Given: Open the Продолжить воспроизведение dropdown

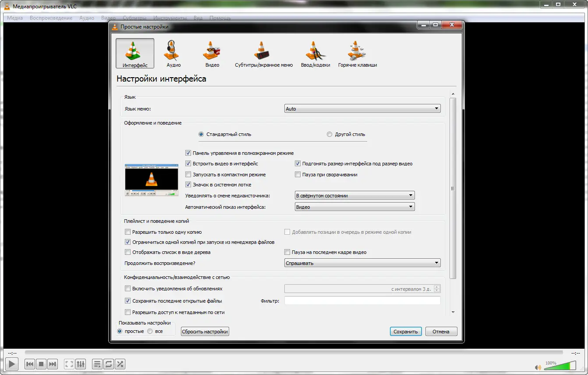Looking at the screenshot, I should pos(362,262).
